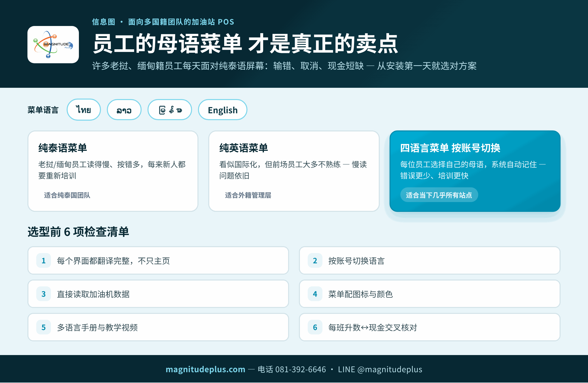Click checklist number 2 badge
The height and width of the screenshot is (383, 588).
[x=315, y=261]
